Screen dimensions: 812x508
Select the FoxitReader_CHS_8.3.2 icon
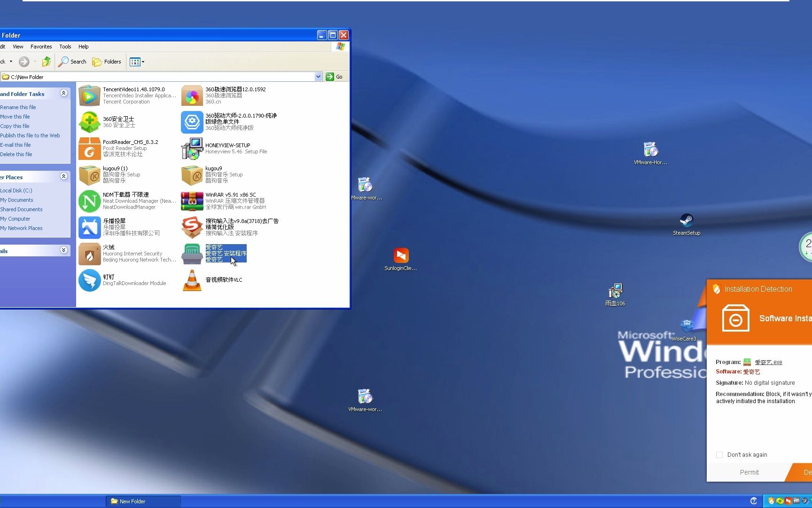click(89, 149)
